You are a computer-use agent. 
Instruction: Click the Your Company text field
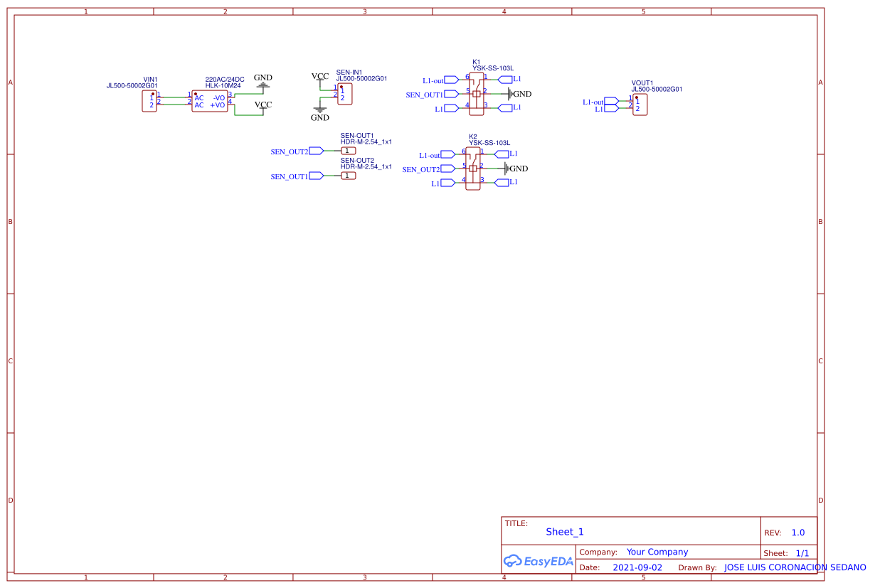pyautogui.click(x=657, y=551)
